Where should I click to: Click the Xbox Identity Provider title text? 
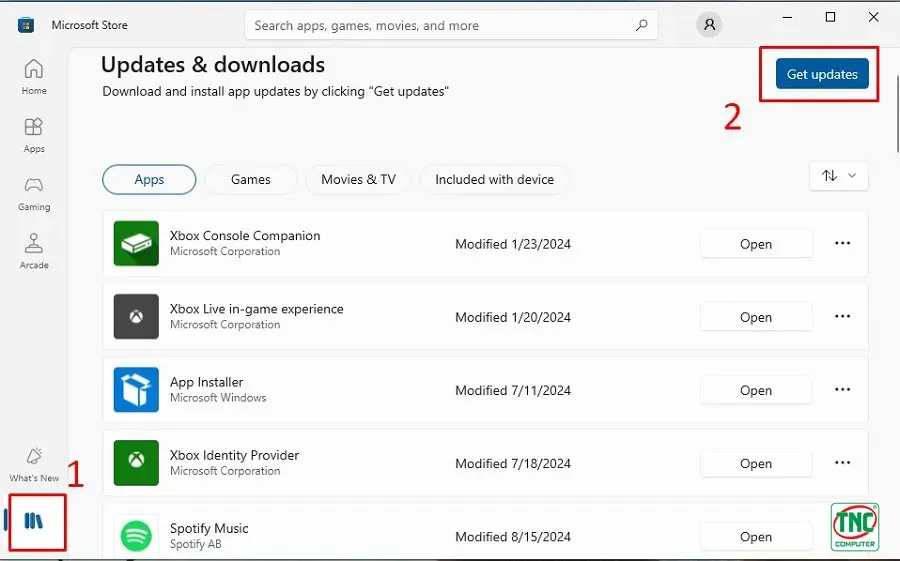(234, 455)
